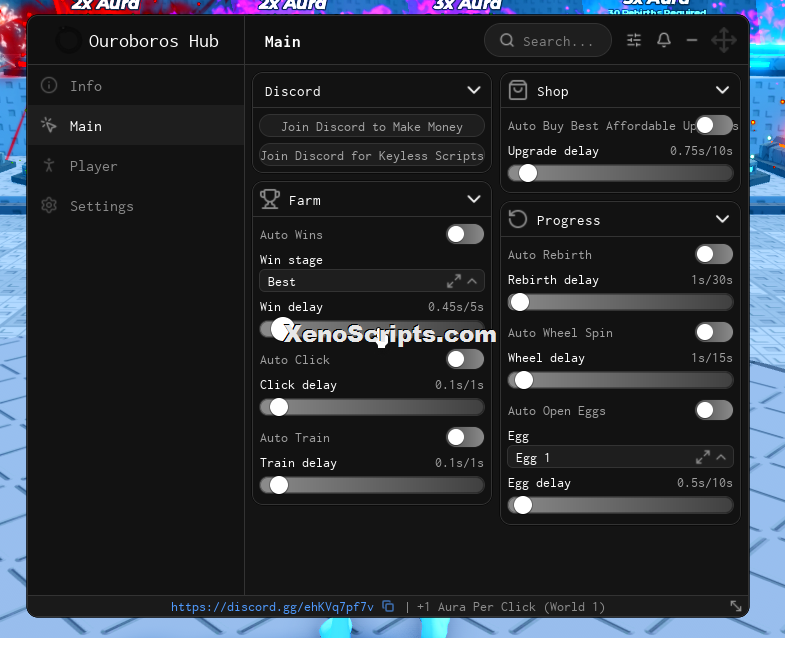
Task: Click the Click delay slider handle
Action: point(279,407)
